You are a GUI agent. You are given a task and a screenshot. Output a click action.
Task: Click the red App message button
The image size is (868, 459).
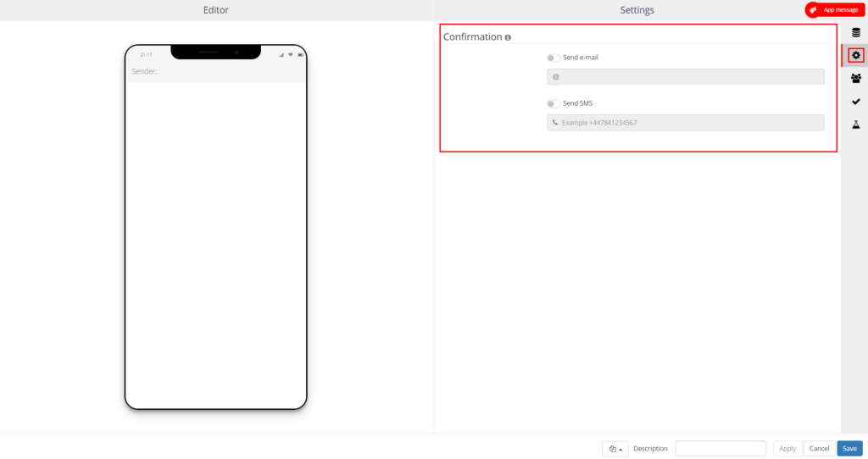[835, 10]
